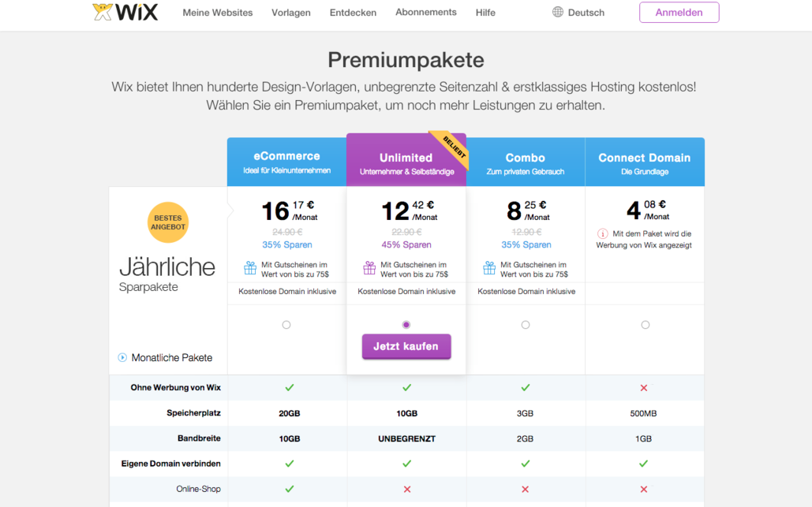Click the Combo voucher gift icon

point(489,268)
